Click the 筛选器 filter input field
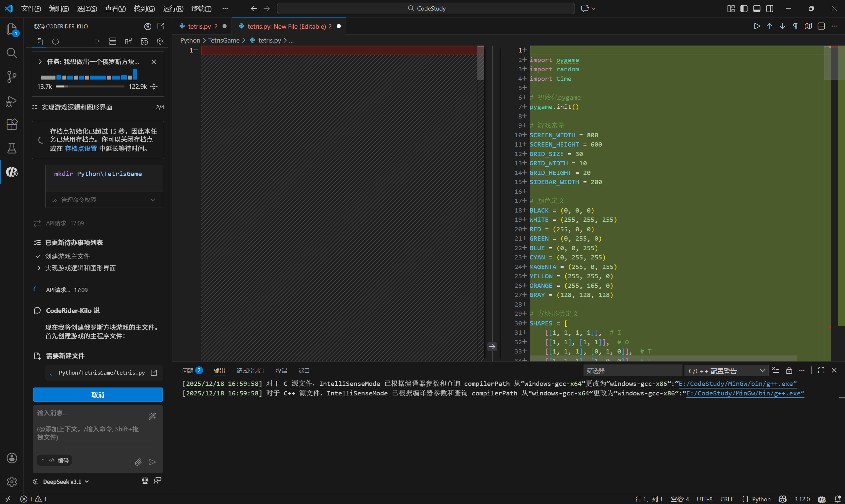Image resolution: width=845 pixels, height=504 pixels. [x=632, y=371]
